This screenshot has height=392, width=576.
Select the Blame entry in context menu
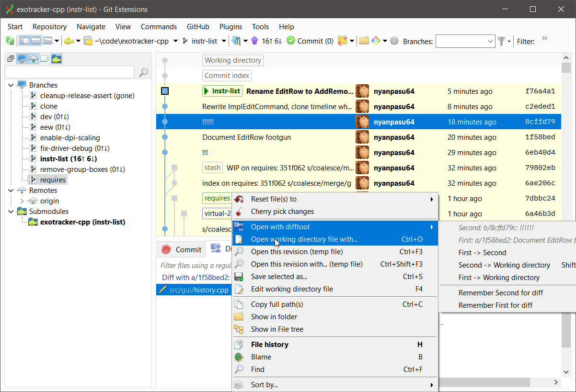261,357
